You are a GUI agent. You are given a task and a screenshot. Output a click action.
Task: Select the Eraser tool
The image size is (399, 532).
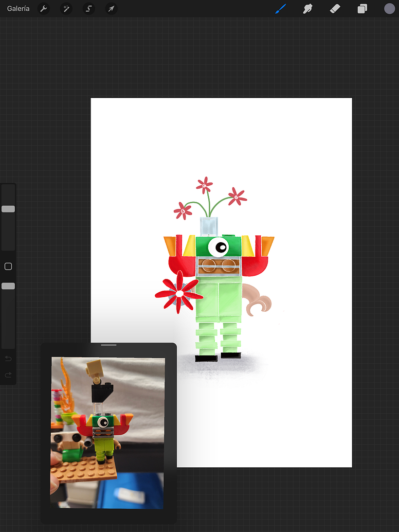pyautogui.click(x=335, y=8)
